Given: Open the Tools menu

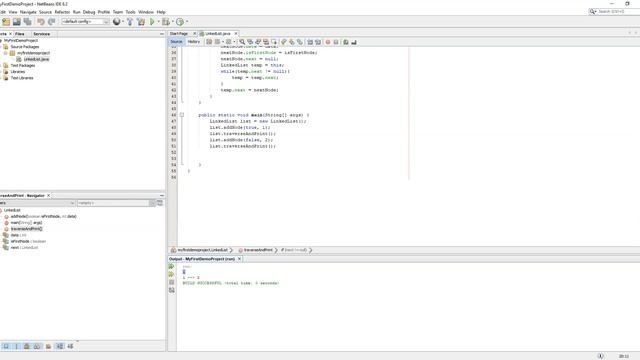Looking at the screenshot, I should (x=130, y=12).
